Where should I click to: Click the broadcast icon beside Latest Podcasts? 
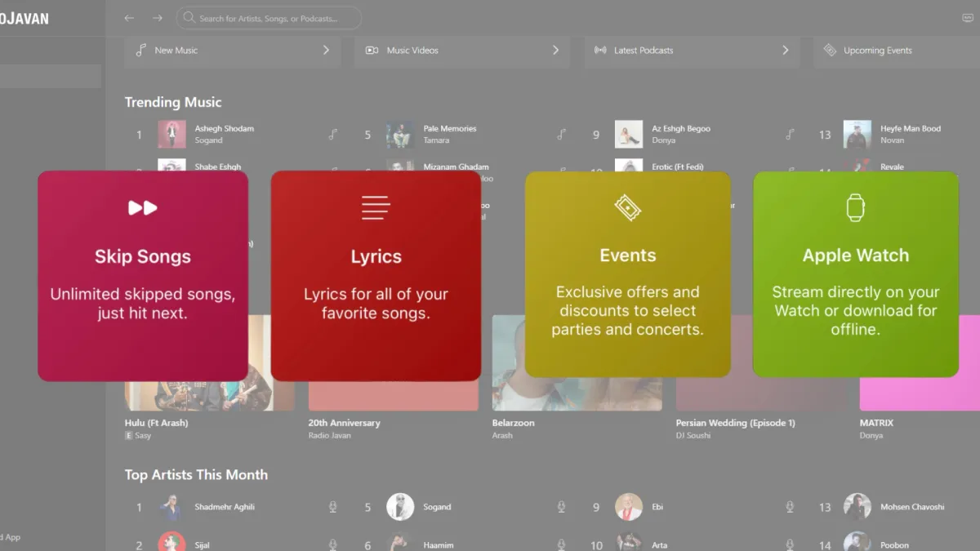pos(601,51)
